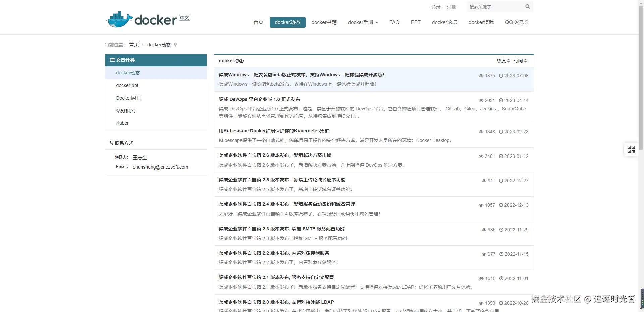The height and width of the screenshot is (312, 644).
Task: Open article 用Kubescape Docker扩展保护你的Kubernetes集群
Action: coord(274,131)
